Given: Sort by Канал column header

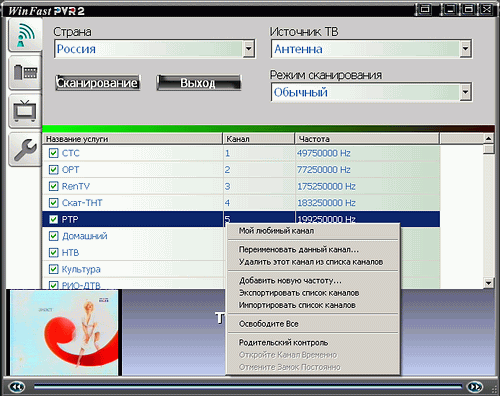Looking at the screenshot, I should 259,139.
